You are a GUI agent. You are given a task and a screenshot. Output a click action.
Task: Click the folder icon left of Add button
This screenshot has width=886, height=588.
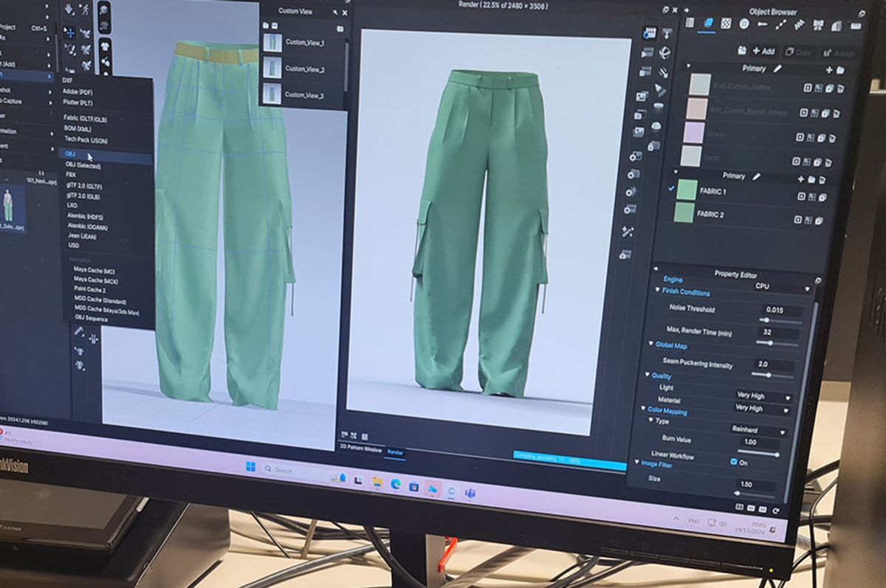[x=742, y=50]
